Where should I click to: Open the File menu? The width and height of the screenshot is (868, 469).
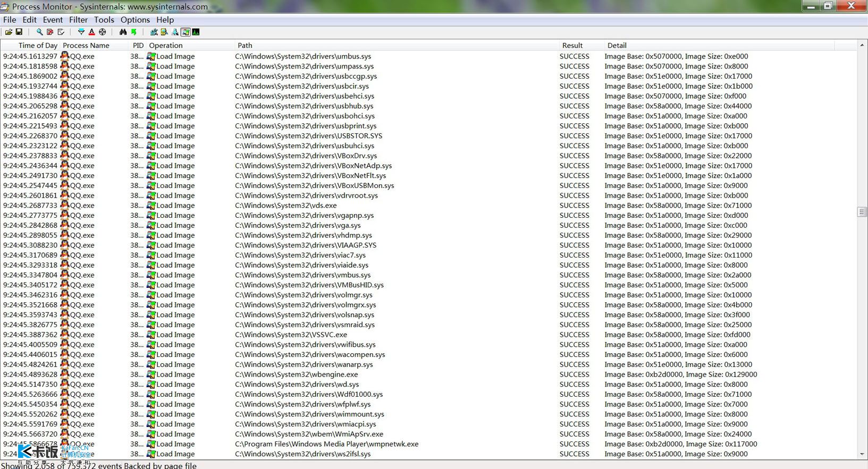(10, 20)
